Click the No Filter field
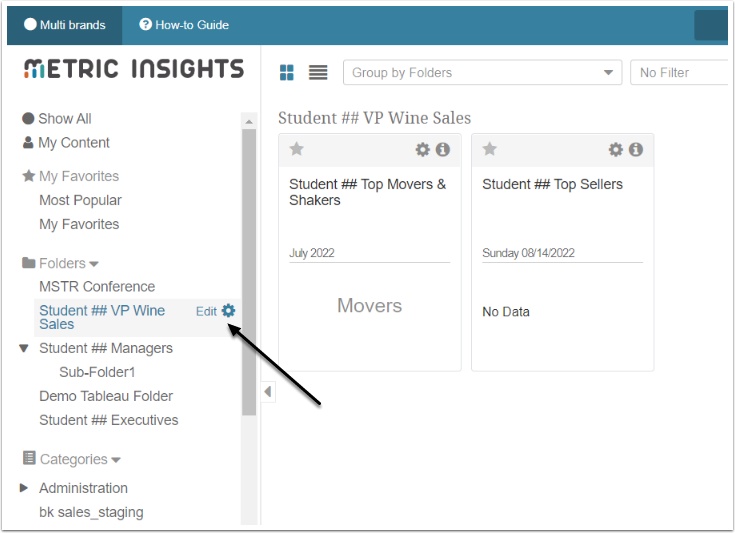 680,73
